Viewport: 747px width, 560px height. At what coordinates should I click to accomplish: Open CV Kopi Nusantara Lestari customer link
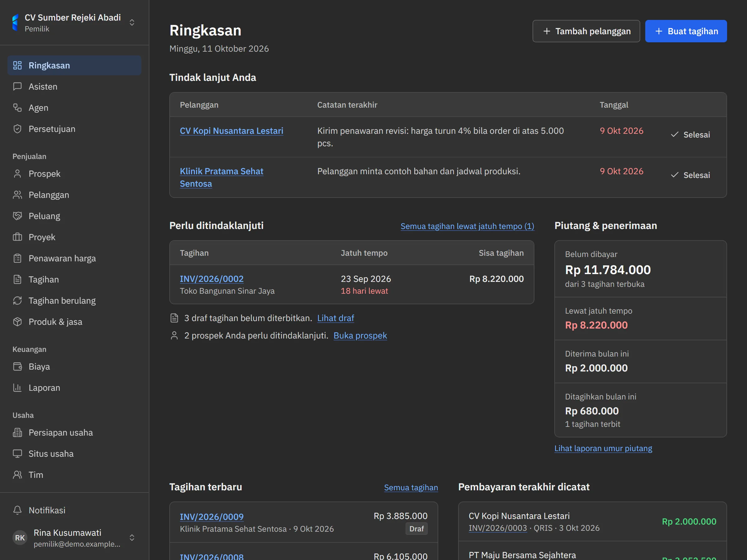(232, 131)
